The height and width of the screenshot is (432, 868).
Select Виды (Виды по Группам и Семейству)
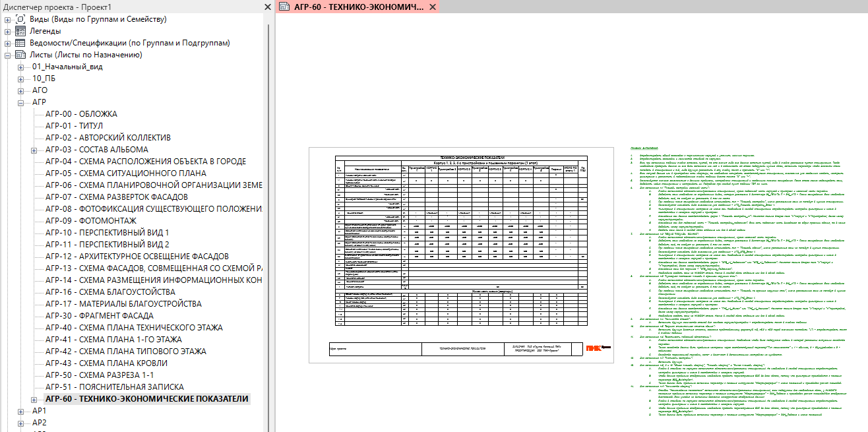pyautogui.click(x=98, y=19)
